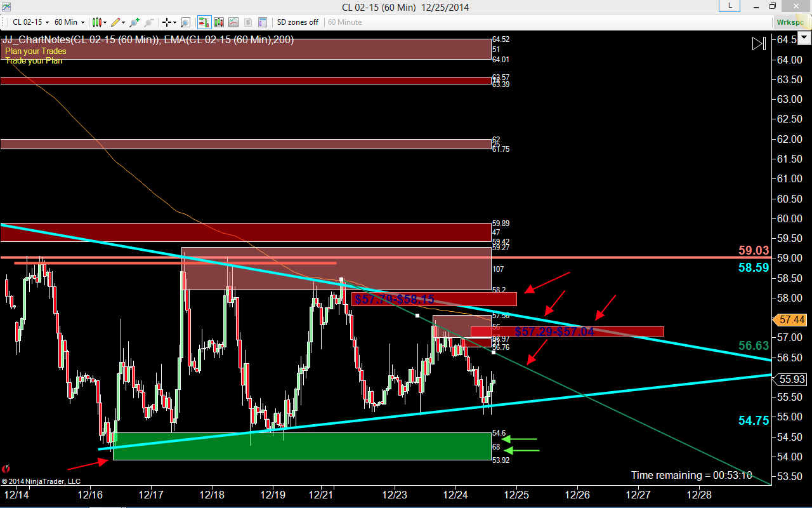
Task: Click the zoom out magnifier icon
Action: point(149,22)
